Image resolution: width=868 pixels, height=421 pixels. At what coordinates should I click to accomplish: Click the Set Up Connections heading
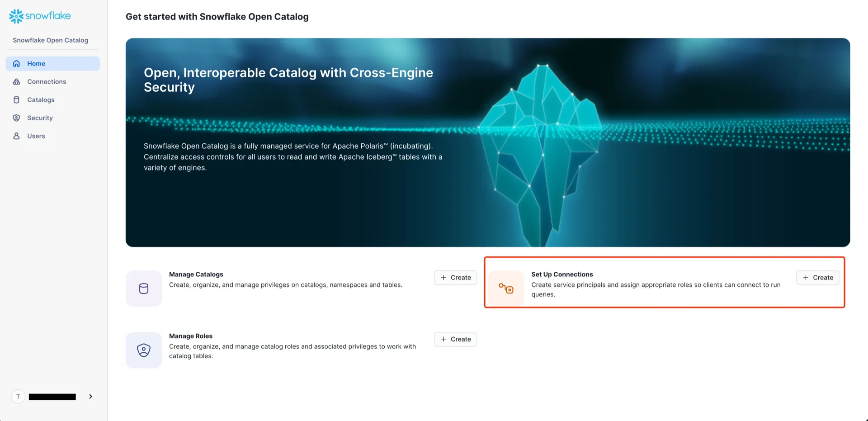coord(562,274)
